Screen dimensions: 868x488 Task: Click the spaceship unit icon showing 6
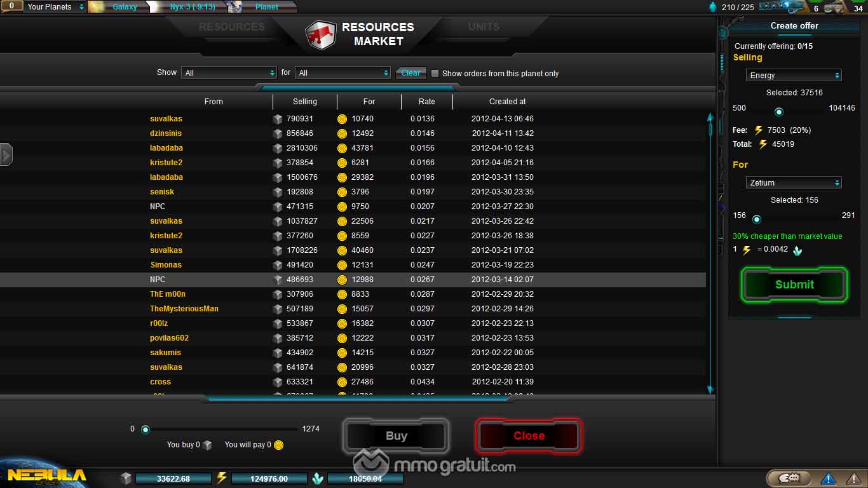point(783,6)
